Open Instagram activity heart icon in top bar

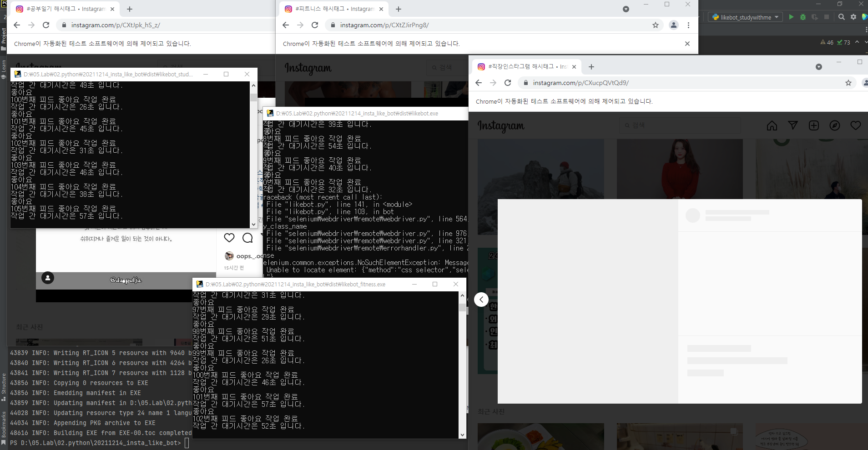[856, 125]
